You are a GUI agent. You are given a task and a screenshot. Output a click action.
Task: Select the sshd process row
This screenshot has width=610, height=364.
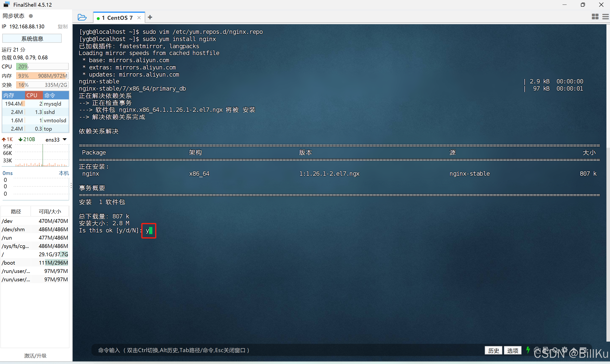point(35,112)
